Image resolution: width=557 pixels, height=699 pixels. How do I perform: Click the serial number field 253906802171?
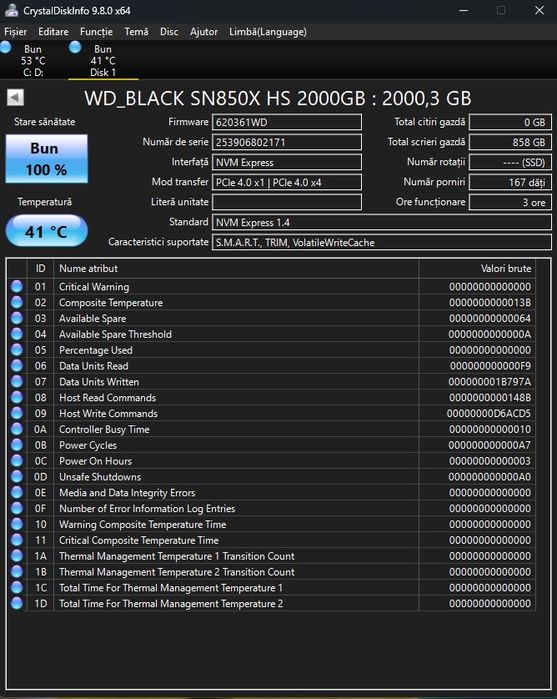(287, 142)
